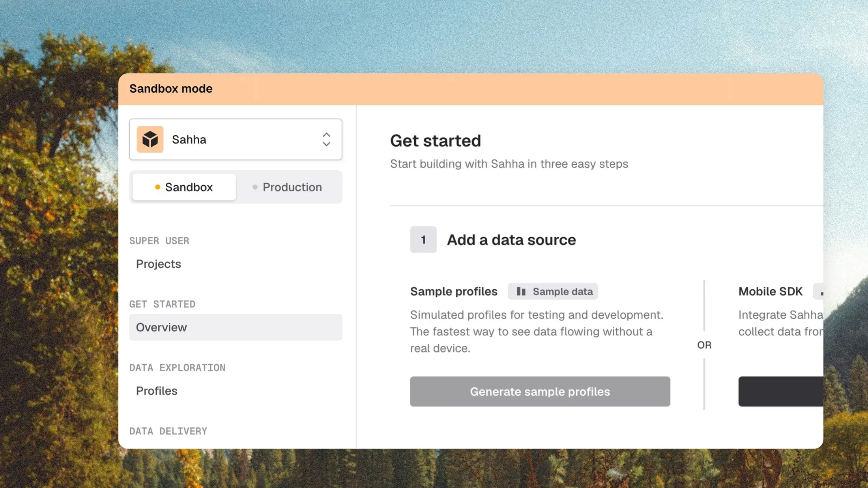Viewport: 868px width, 488px height.
Task: Select Overview in the sidebar
Action: pos(236,327)
